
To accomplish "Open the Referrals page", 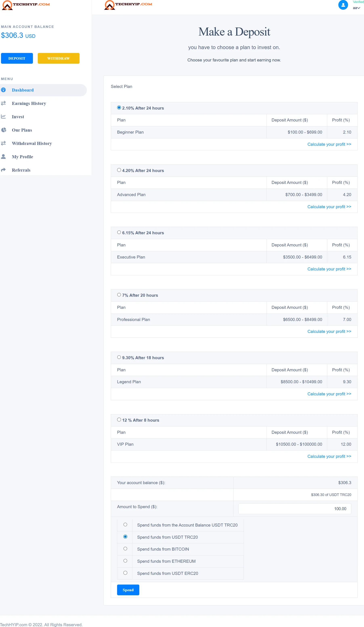I will (21, 170).
